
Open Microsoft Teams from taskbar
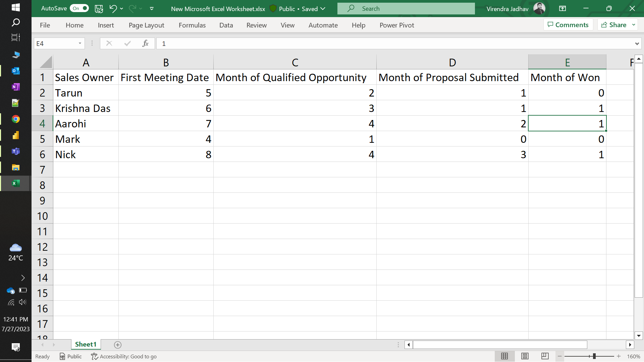tap(16, 152)
